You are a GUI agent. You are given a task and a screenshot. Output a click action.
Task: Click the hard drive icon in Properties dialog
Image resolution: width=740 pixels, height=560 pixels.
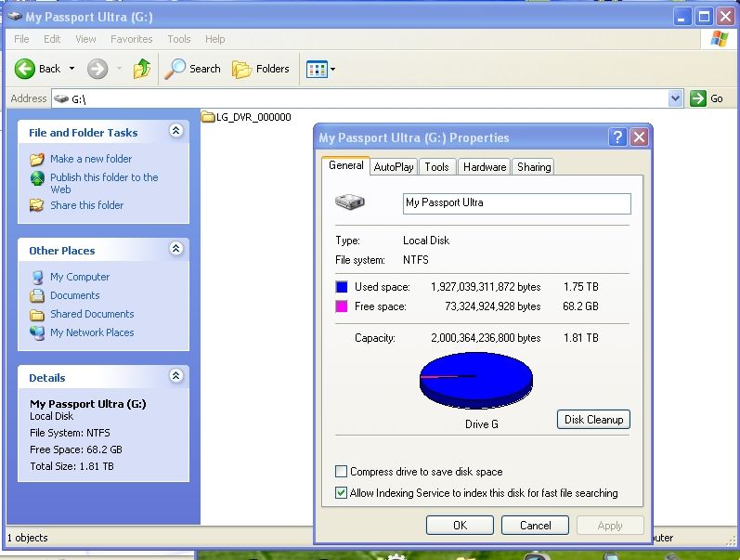(x=350, y=202)
